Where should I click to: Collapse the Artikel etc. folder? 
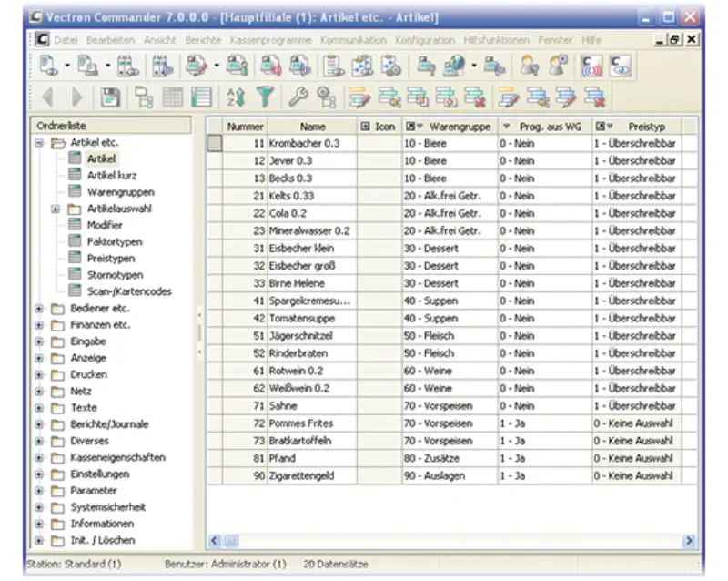click(39, 143)
